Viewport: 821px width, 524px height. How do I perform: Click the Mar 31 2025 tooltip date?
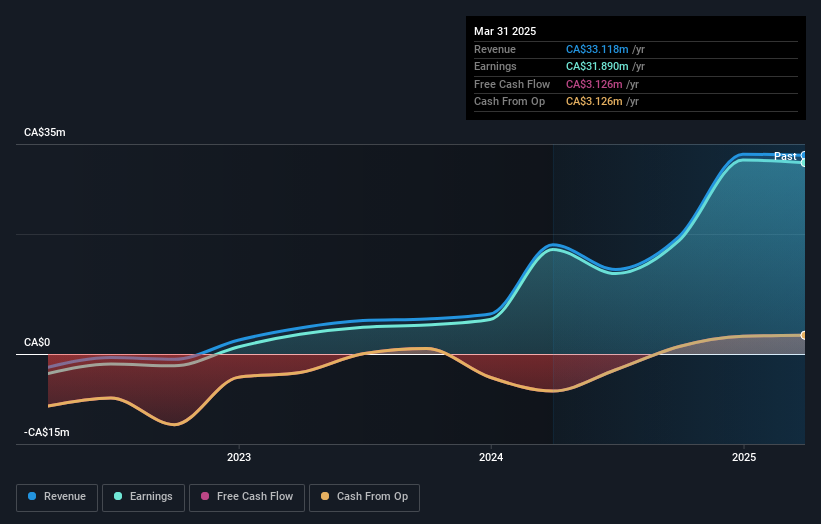pos(505,31)
